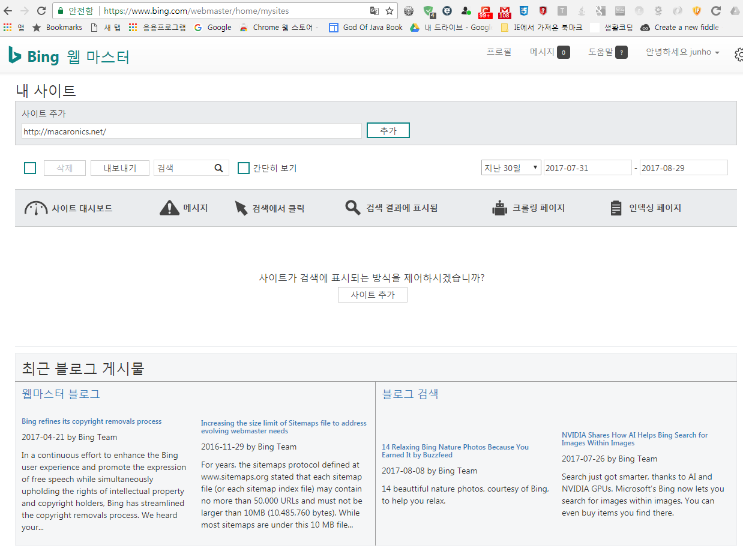The image size is (743, 560).
Task: Open the God Of Java Book bookmark
Action: 366,27
